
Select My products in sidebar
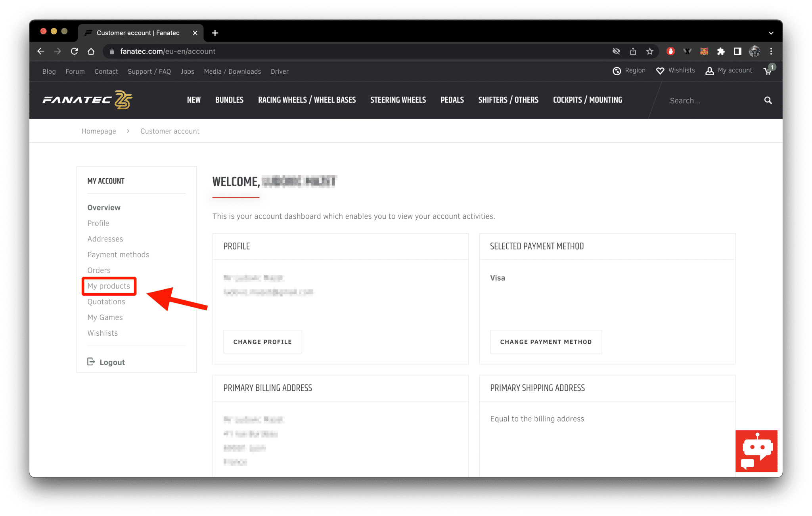pos(109,286)
